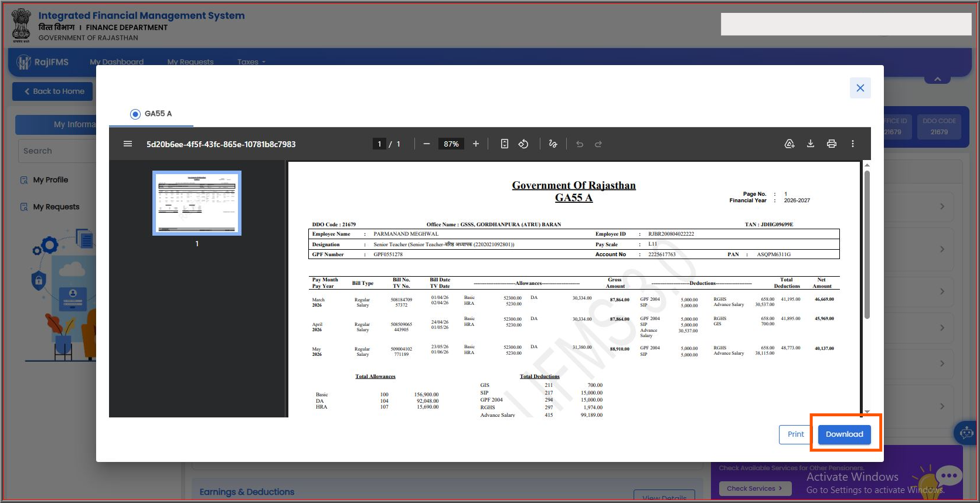980x503 pixels.
Task: Fit PDF page to width
Action: 505,144
